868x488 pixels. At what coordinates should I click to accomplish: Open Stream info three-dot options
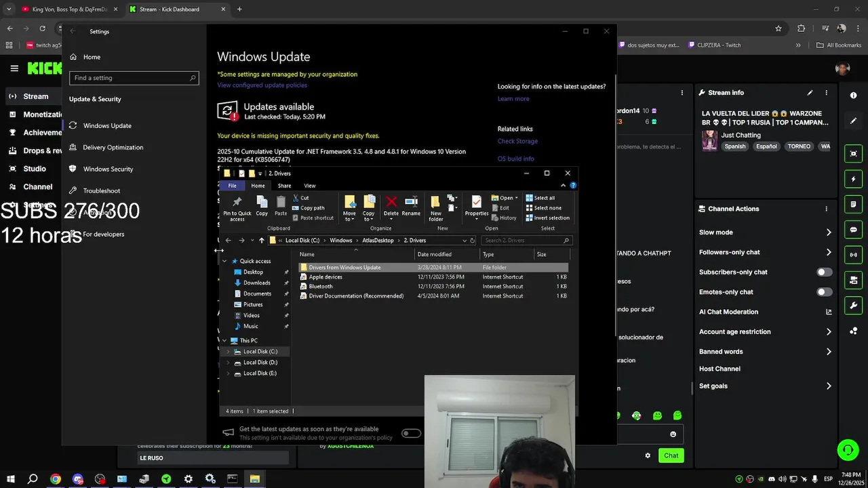pyautogui.click(x=826, y=93)
